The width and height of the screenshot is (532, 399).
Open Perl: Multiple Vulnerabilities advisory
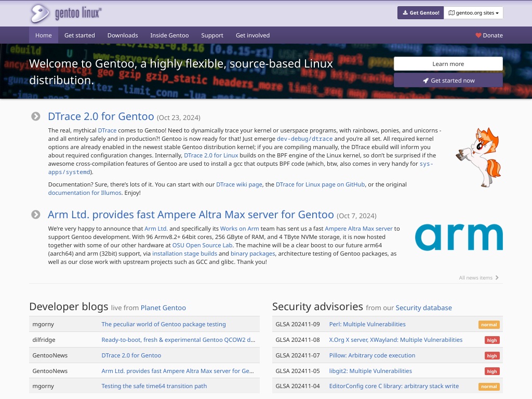pos(367,324)
